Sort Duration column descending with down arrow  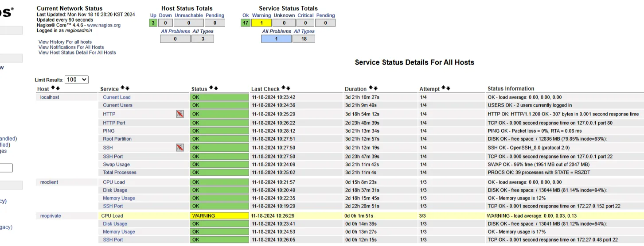pyautogui.click(x=375, y=88)
